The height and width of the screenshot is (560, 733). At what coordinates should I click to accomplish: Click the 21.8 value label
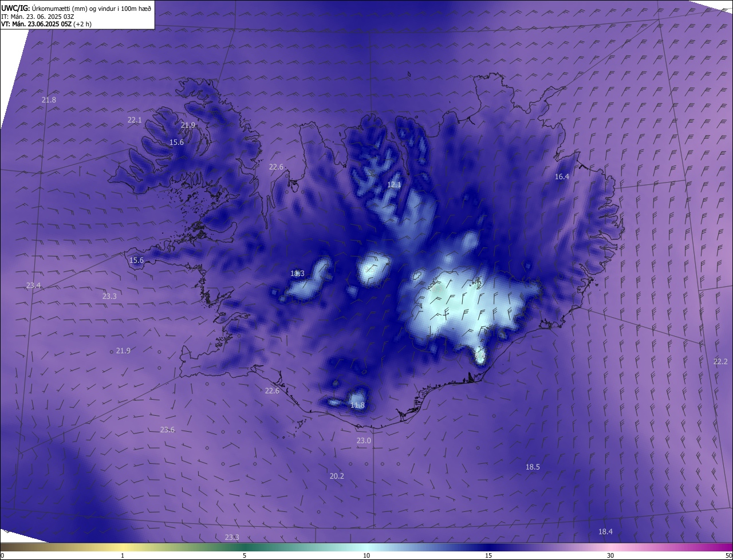click(49, 100)
